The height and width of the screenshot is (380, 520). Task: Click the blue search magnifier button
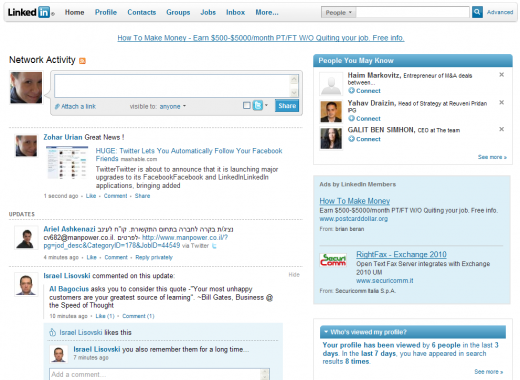[x=477, y=12]
